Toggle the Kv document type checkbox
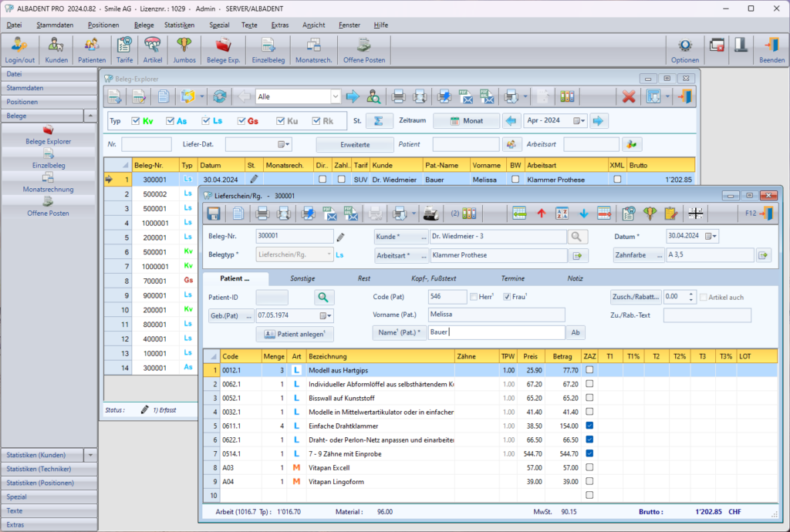 [x=137, y=121]
